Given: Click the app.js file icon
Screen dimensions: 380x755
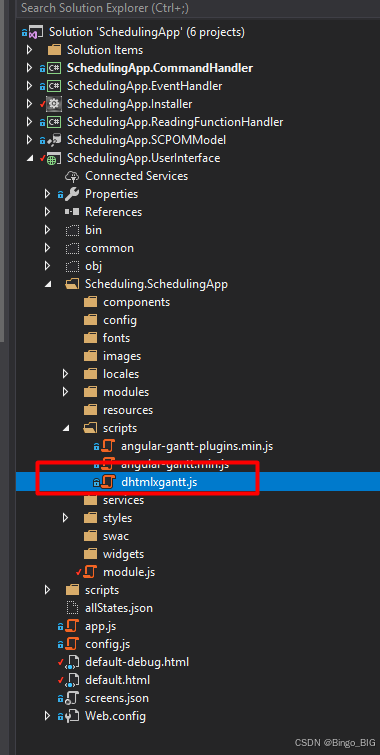Looking at the screenshot, I should (x=72, y=626).
